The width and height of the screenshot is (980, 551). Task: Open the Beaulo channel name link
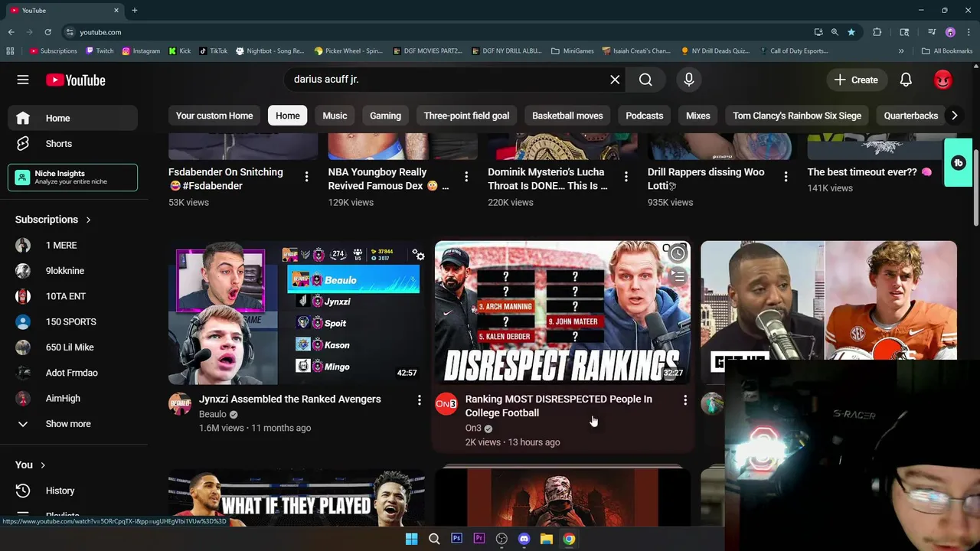tap(213, 414)
